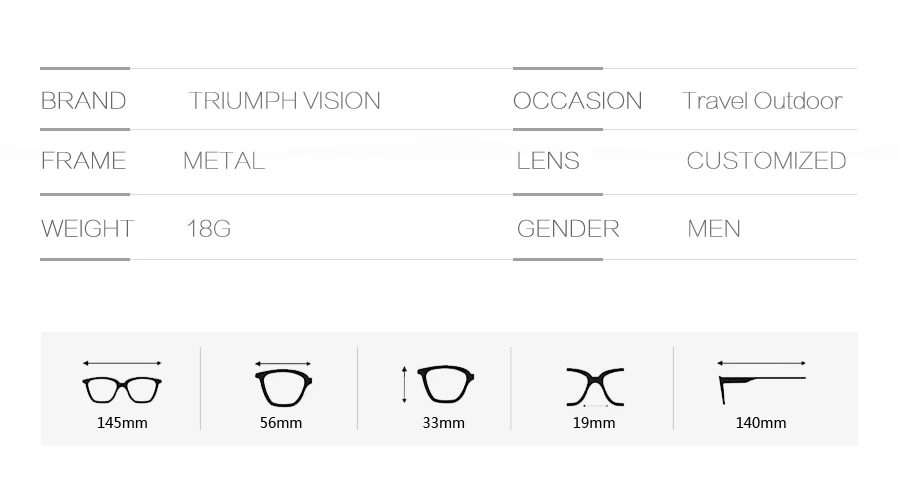Click the CUSTOMIZED lens value
900x487 pixels.
766,161
